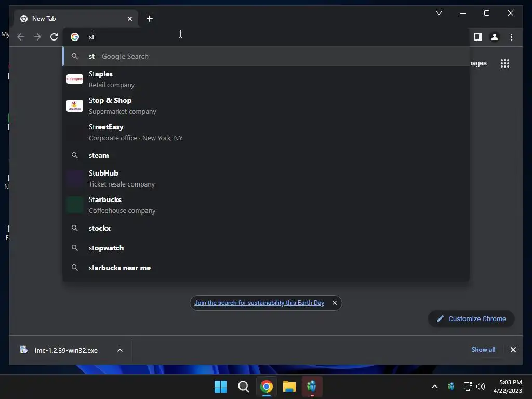Viewport: 532px width, 399px height.
Task: Click the messenger tray icon
Action: [451, 387]
